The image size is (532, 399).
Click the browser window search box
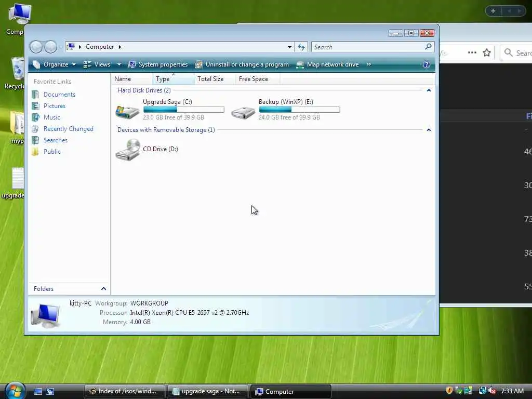point(516,53)
